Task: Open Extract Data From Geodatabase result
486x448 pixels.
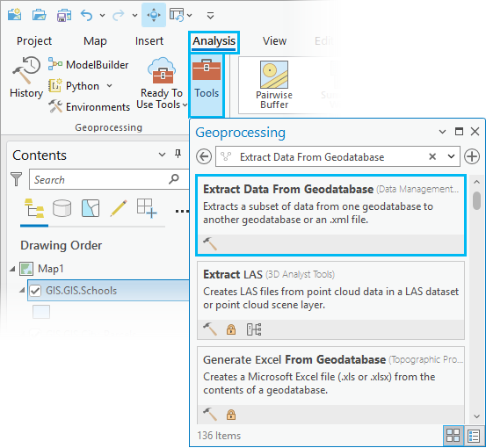Action: (330, 215)
